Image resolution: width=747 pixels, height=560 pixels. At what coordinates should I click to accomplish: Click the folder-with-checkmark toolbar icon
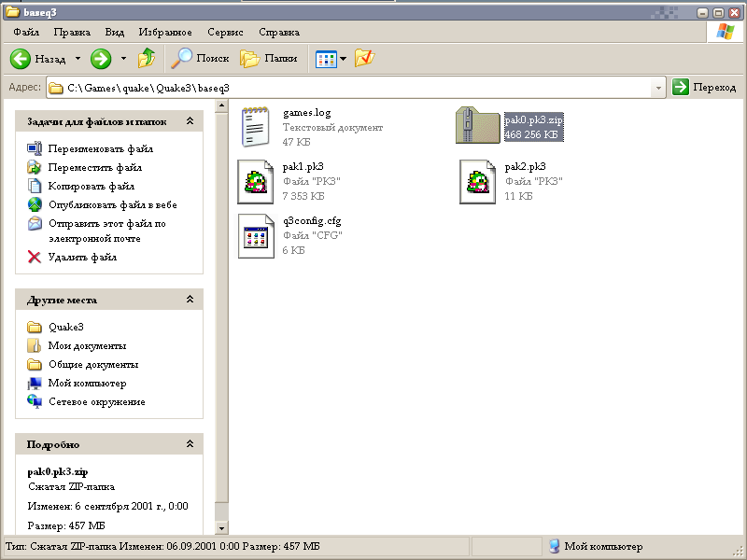364,59
